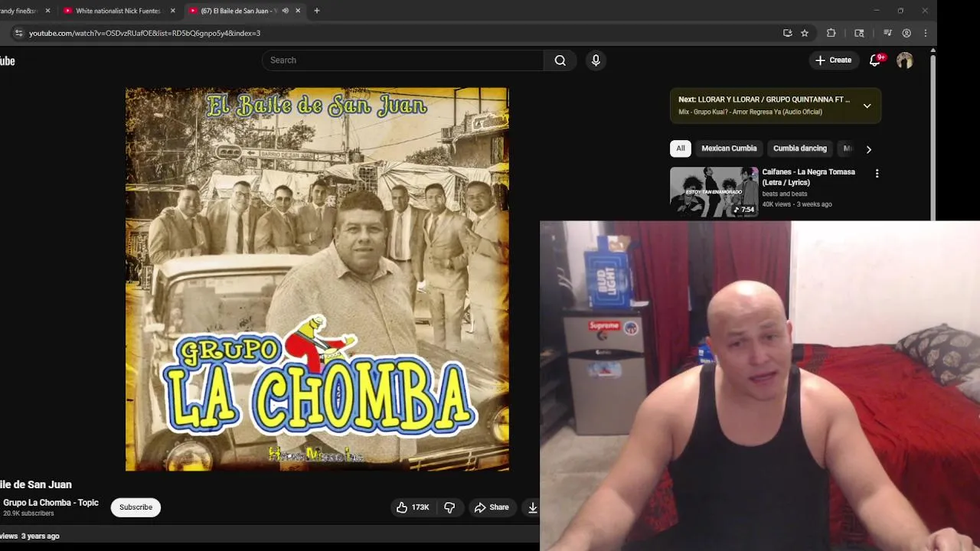Like the video with 173K likes
Screen dimensions: 980x551
pos(413,507)
